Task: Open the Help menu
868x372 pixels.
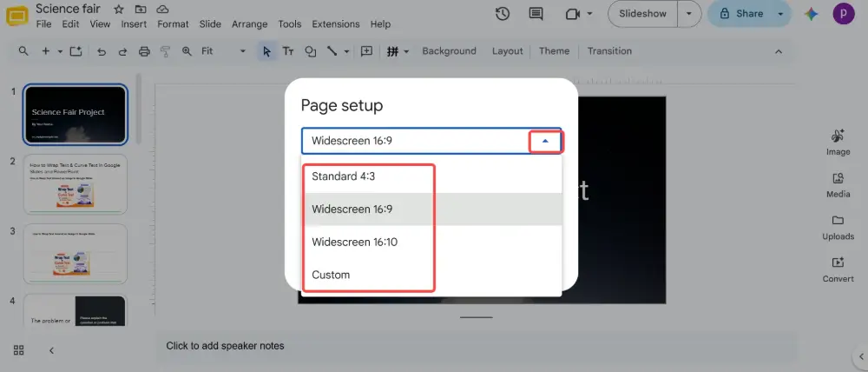Action: pyautogui.click(x=380, y=24)
